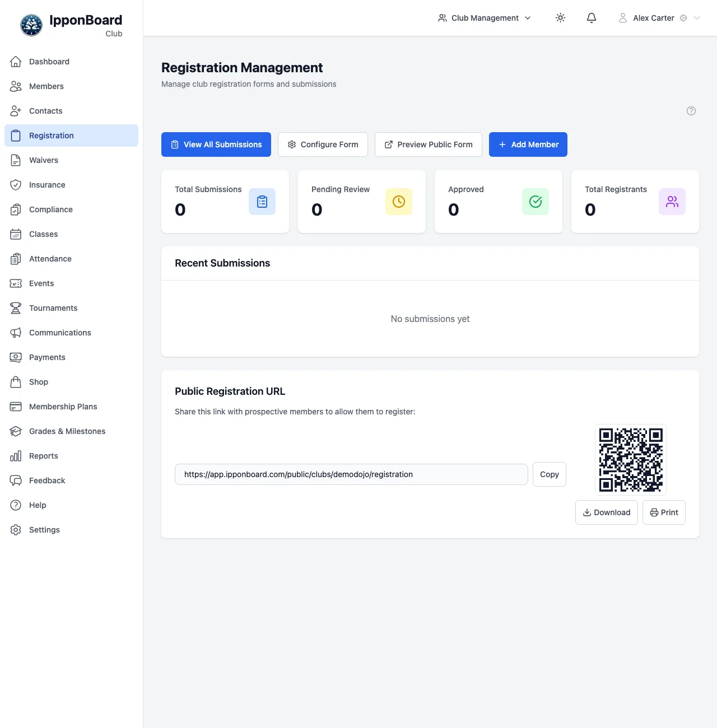Select Registration in the sidebar

point(71,136)
